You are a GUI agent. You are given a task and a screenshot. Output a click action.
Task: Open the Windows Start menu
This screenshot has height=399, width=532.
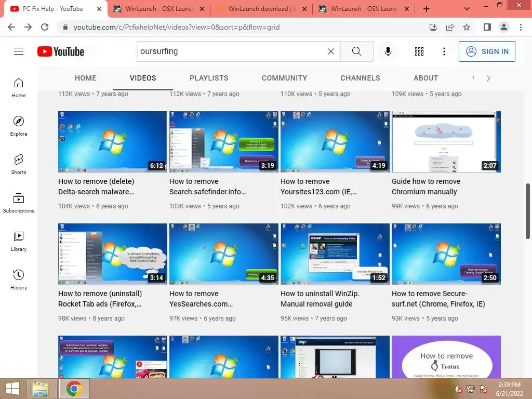pyautogui.click(x=12, y=389)
